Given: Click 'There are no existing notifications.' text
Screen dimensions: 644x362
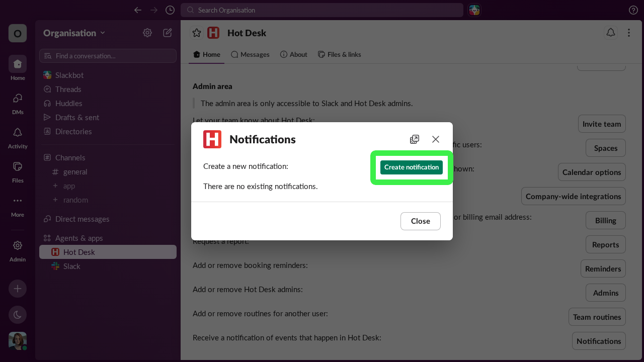Looking at the screenshot, I should click(x=260, y=187).
